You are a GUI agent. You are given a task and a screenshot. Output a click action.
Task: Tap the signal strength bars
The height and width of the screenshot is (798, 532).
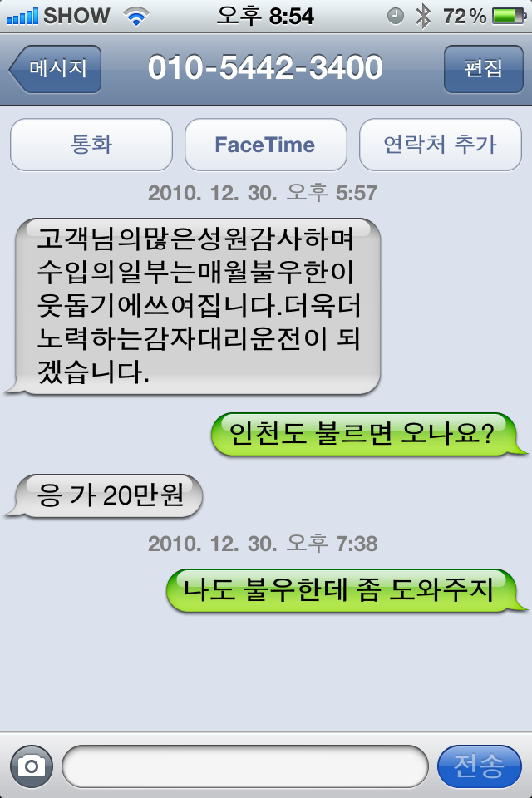(22, 17)
